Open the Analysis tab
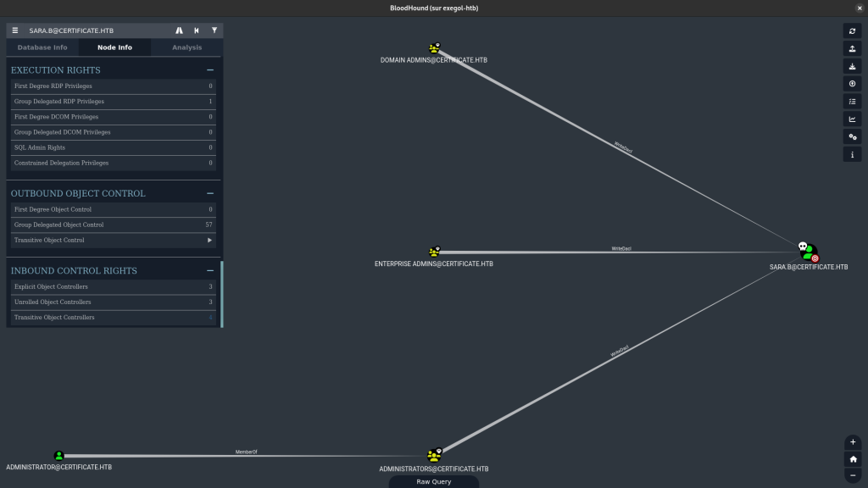868x488 pixels. pos(187,47)
